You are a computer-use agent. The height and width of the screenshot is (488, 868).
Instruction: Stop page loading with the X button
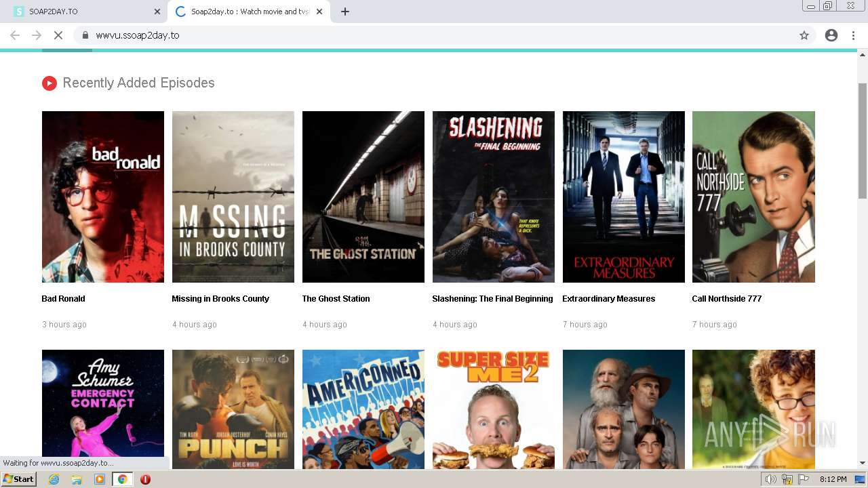coord(58,35)
